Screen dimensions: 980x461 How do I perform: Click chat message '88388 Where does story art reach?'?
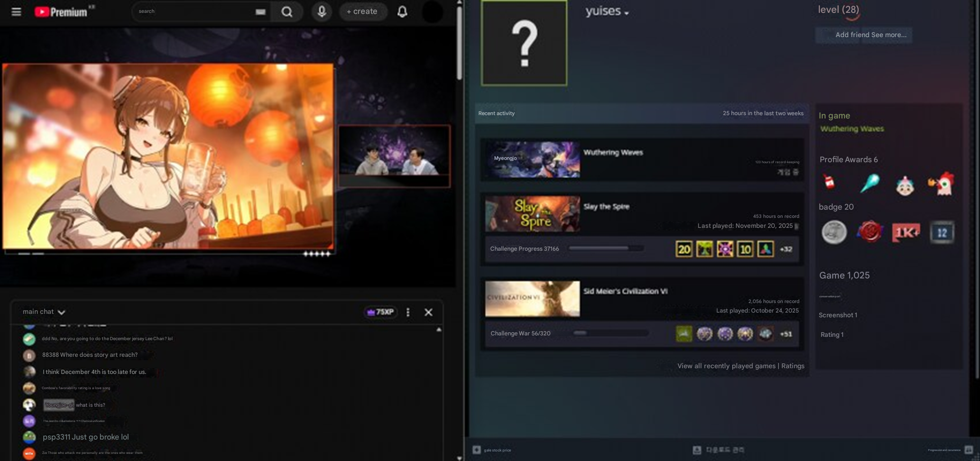tap(90, 355)
